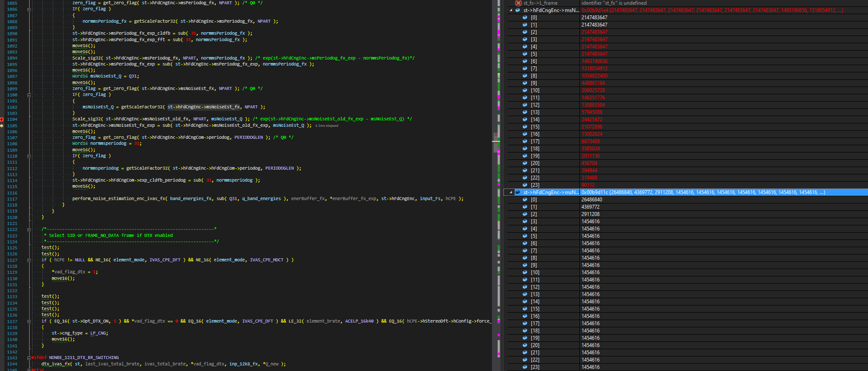Click the variable icon of the highlighted watch row

(518, 192)
